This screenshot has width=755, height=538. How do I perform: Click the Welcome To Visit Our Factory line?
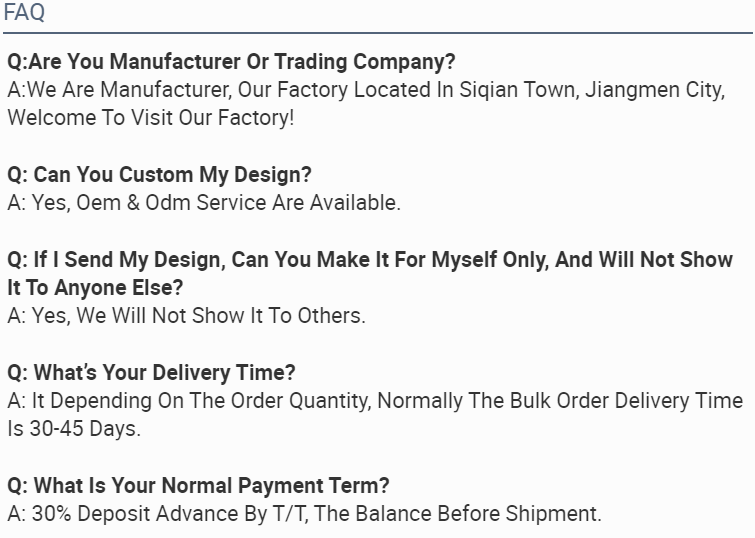point(151,118)
